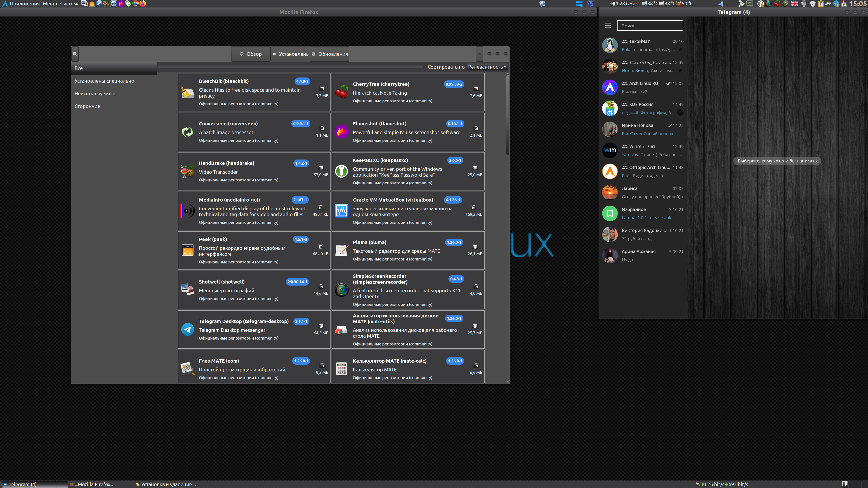Click the trash icon for HandBrake
This screenshot has height=488, width=868.
point(321,167)
